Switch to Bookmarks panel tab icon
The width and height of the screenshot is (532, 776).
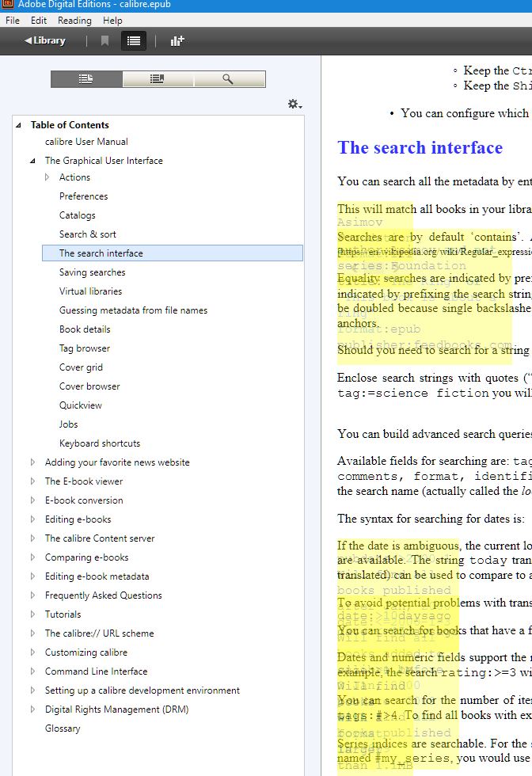coord(158,79)
